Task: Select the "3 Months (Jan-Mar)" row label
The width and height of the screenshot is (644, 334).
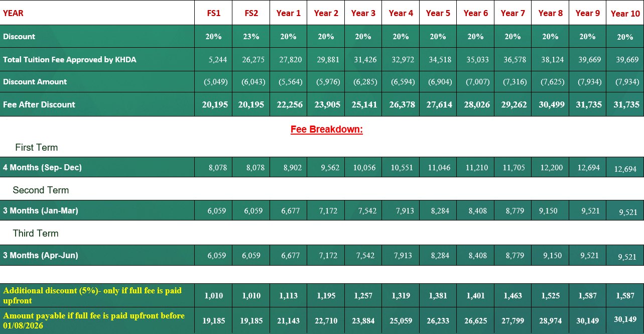Action: tap(40, 211)
